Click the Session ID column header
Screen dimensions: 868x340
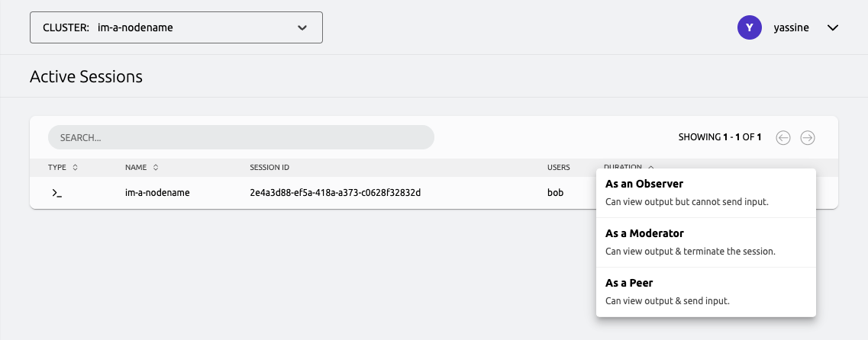coord(269,167)
